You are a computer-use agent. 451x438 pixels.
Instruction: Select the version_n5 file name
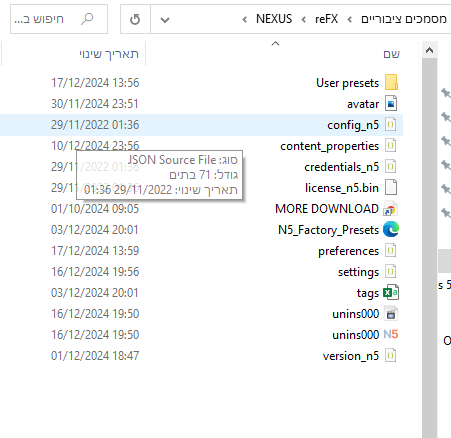coord(351,356)
